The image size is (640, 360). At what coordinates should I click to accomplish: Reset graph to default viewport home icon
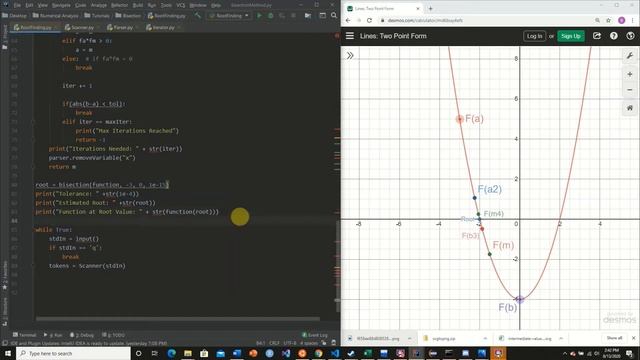coord(630,108)
